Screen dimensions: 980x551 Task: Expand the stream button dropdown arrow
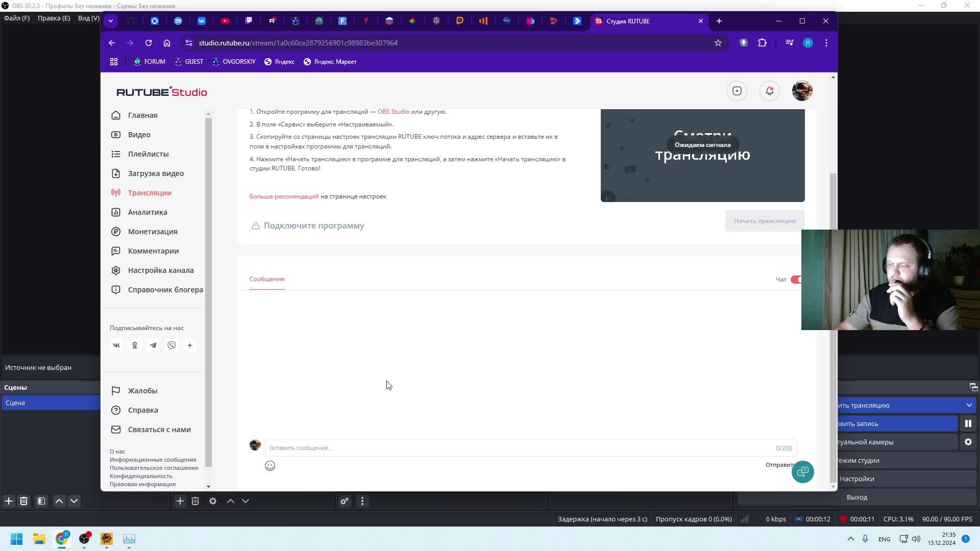pyautogui.click(x=969, y=405)
